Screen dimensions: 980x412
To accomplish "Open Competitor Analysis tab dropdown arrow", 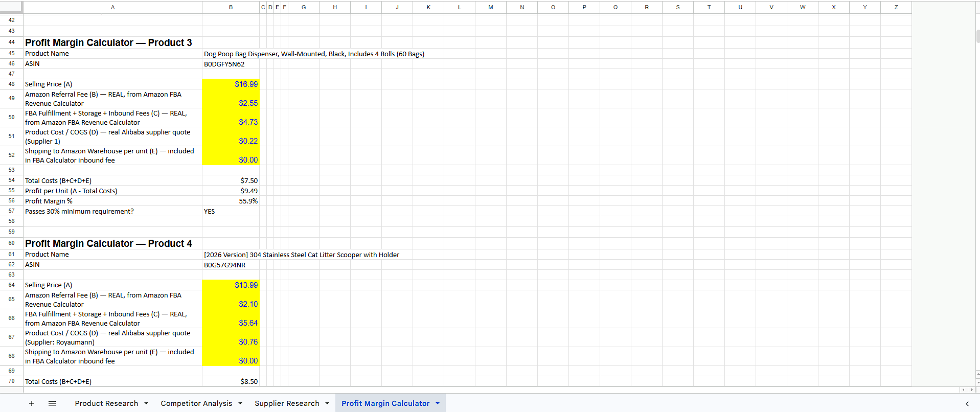I will 240,403.
